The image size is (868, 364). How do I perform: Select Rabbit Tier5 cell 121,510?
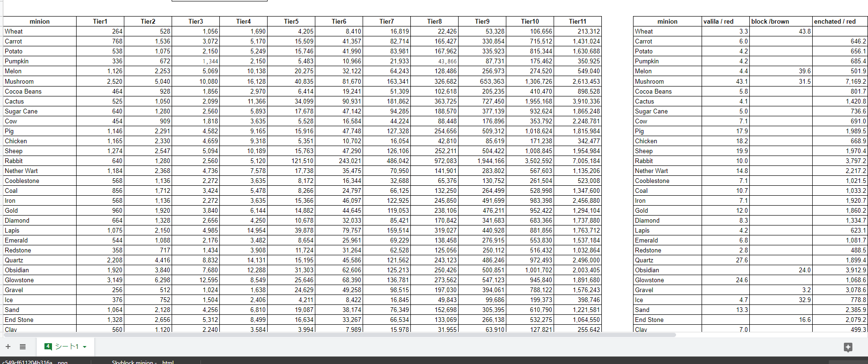(291, 161)
